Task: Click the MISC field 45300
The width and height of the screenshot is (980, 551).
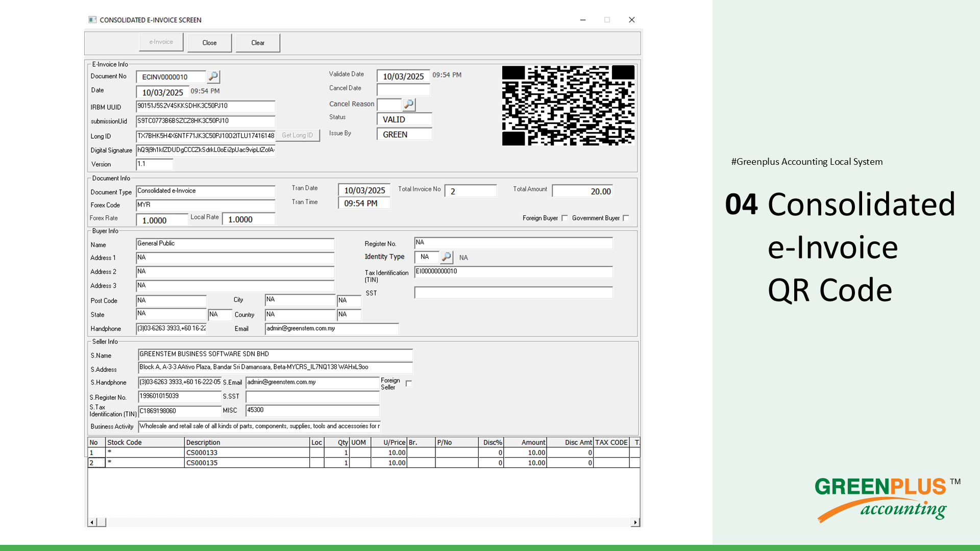Action: [312, 411]
